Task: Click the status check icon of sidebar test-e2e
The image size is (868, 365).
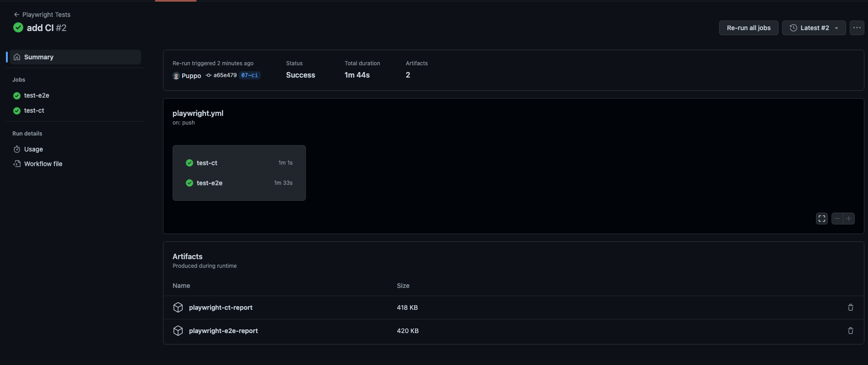Action: 17,96
